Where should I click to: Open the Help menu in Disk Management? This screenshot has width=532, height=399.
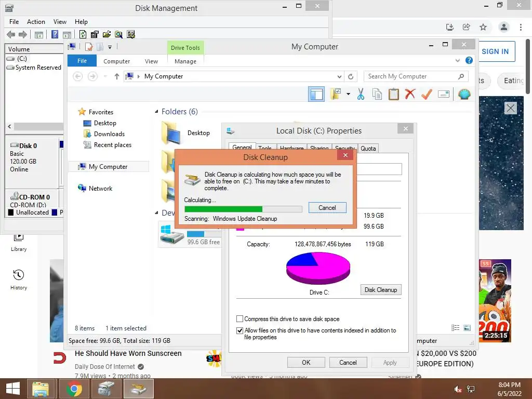click(81, 22)
